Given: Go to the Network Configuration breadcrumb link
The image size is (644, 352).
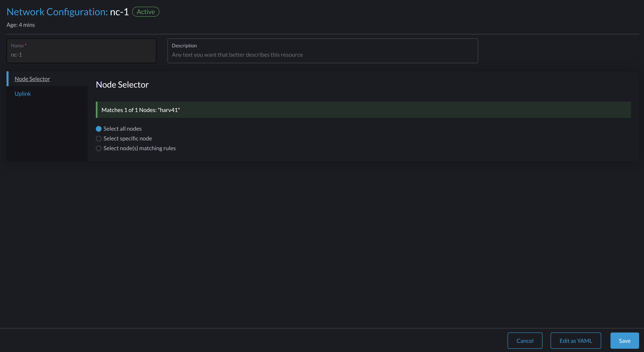Looking at the screenshot, I should click(x=57, y=12).
